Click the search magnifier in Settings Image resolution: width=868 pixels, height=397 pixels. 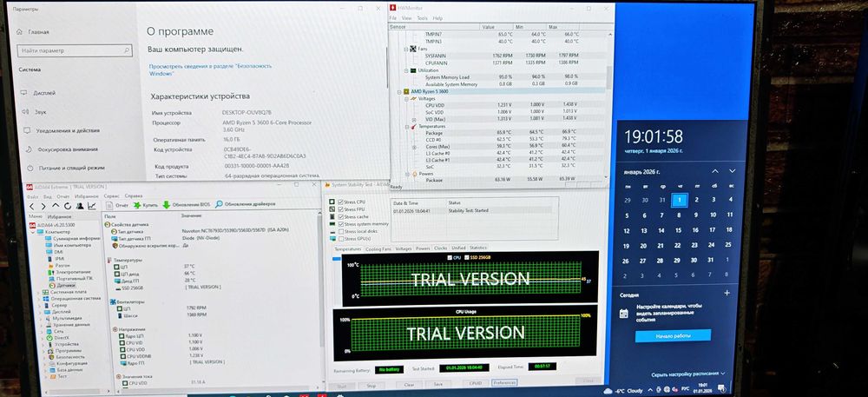126,50
